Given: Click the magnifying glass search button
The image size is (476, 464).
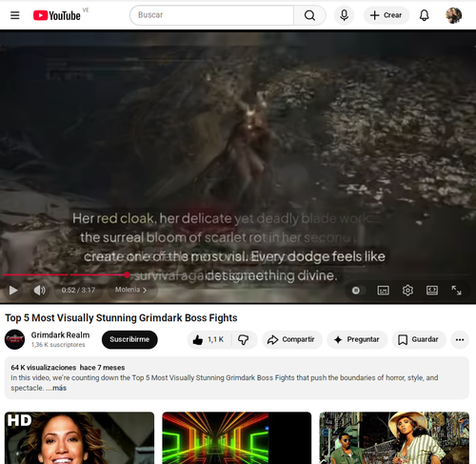Looking at the screenshot, I should (309, 15).
